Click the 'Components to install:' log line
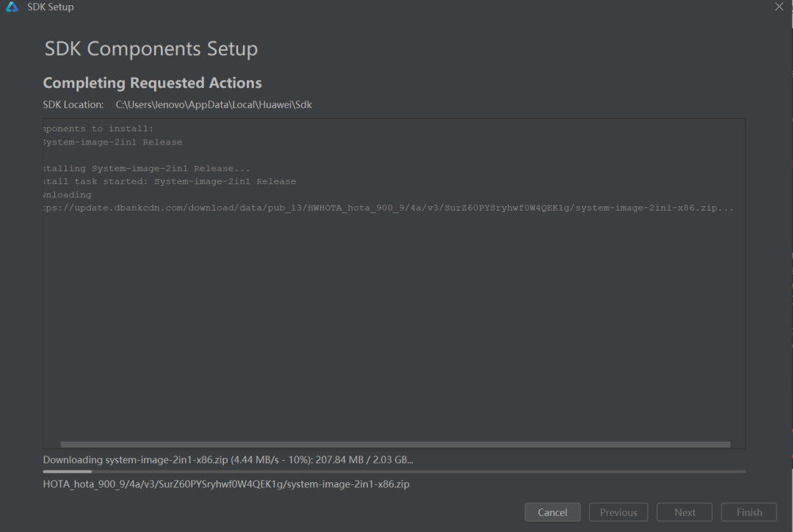This screenshot has height=532, width=793. pos(98,129)
